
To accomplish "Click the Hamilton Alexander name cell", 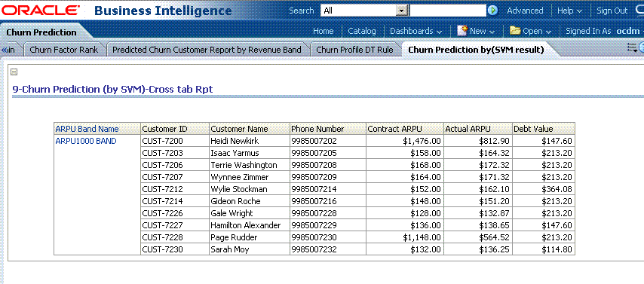I will coord(250,225).
